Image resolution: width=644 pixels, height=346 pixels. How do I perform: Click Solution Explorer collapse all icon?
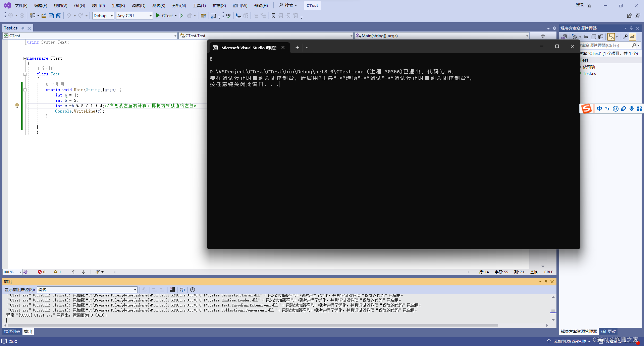593,37
